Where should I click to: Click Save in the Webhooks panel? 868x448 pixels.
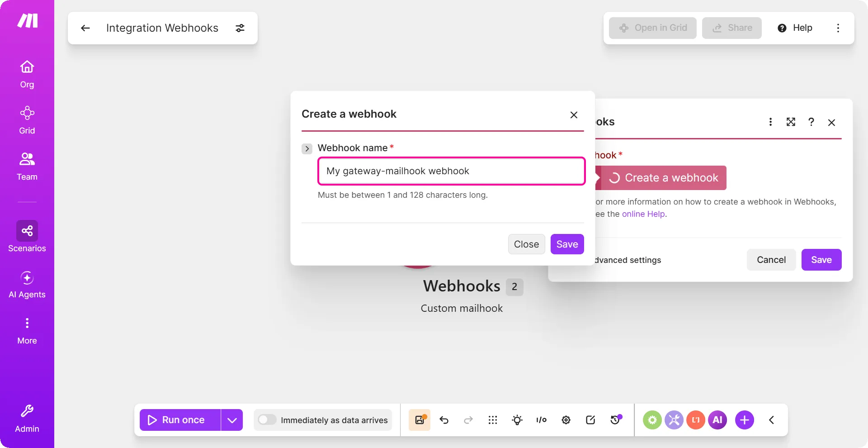tap(821, 260)
